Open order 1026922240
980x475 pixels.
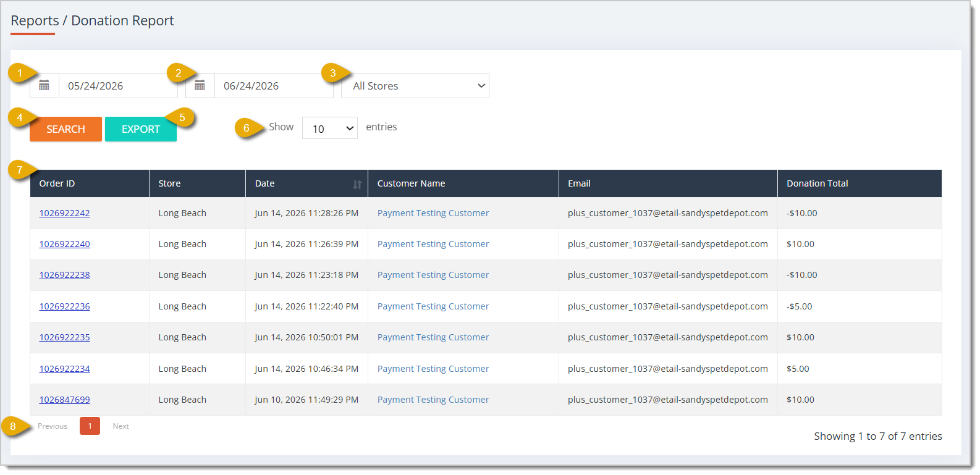[x=65, y=244]
